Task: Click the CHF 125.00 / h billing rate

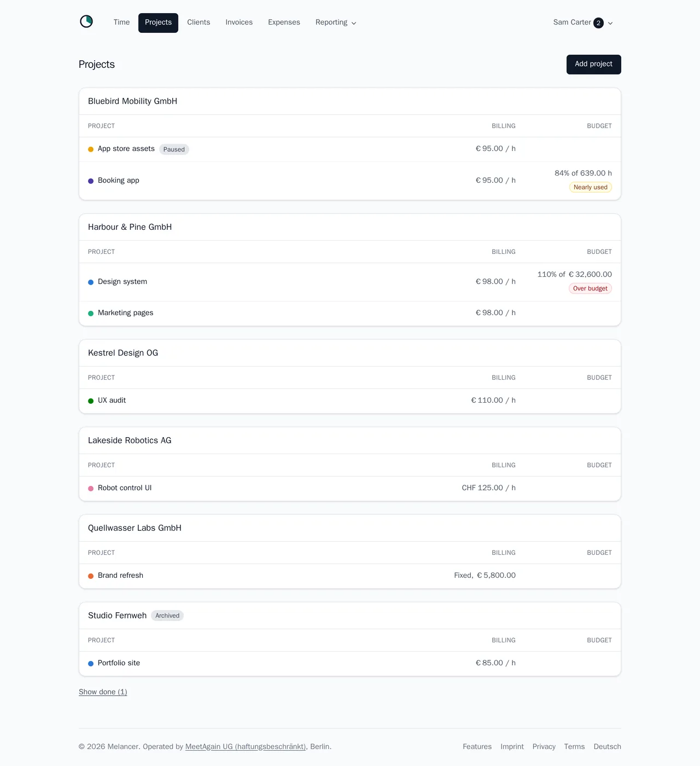Action: click(x=489, y=488)
